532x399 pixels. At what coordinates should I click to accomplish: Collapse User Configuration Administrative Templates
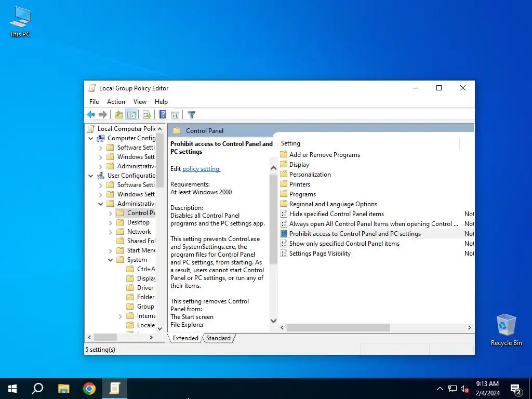tap(100, 204)
